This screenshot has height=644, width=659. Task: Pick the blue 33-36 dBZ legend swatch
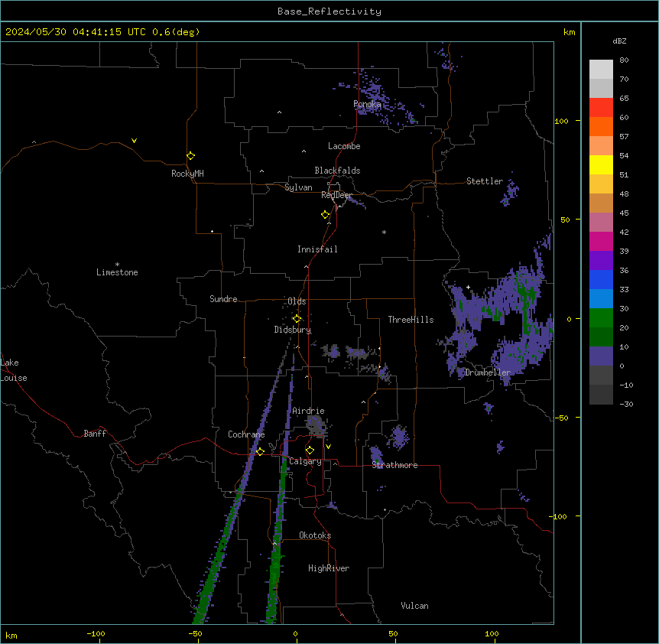coord(601,279)
